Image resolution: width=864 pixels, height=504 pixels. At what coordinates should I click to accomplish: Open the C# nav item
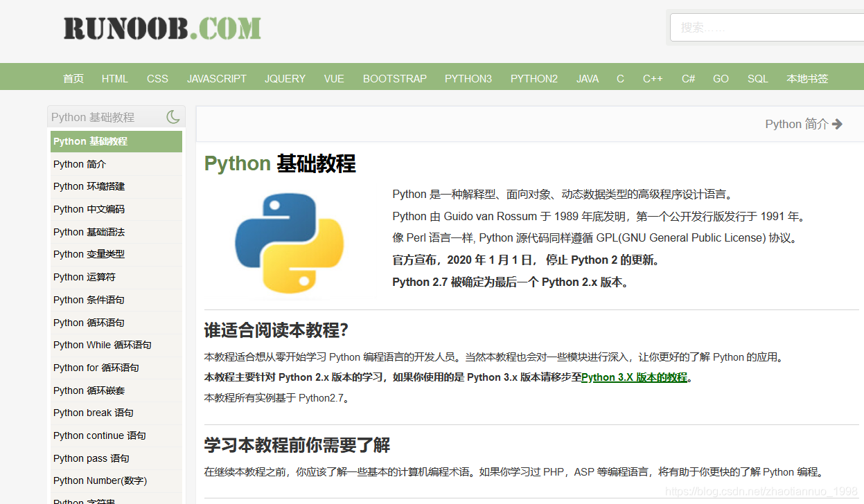click(x=688, y=78)
